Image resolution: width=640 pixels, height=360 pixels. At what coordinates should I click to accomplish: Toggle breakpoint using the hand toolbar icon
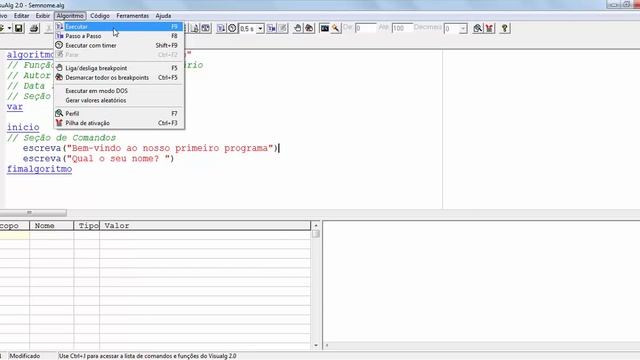[x=298, y=28]
